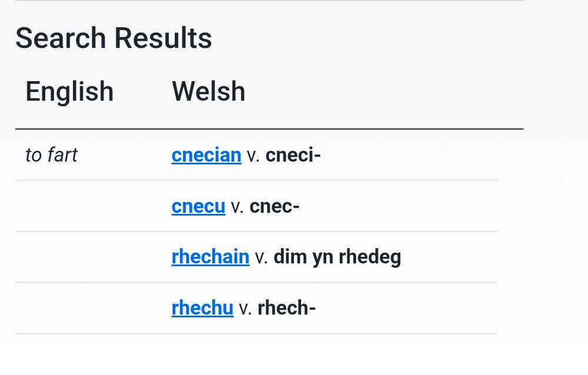
Task: Select the empty English cell beside rhechu
Action: click(88, 308)
